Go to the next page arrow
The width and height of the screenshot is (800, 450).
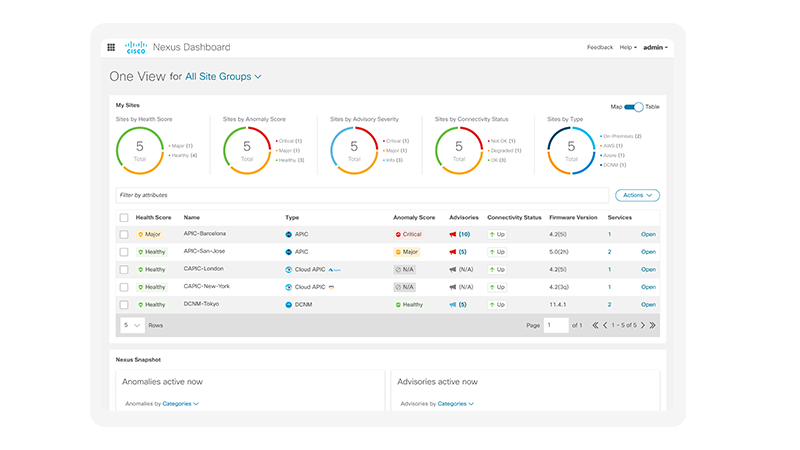(643, 326)
